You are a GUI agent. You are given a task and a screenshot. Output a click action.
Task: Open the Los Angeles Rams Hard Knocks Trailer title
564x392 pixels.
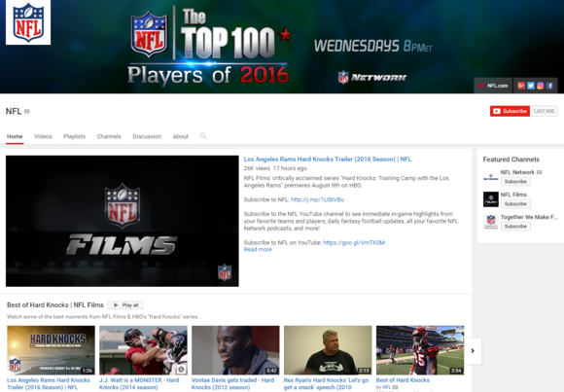click(328, 160)
